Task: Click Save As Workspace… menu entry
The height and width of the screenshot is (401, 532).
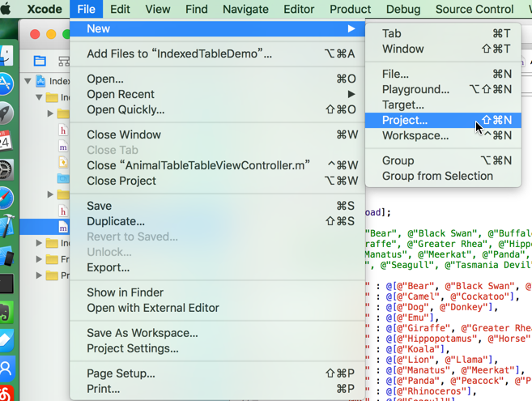Action: tap(143, 333)
